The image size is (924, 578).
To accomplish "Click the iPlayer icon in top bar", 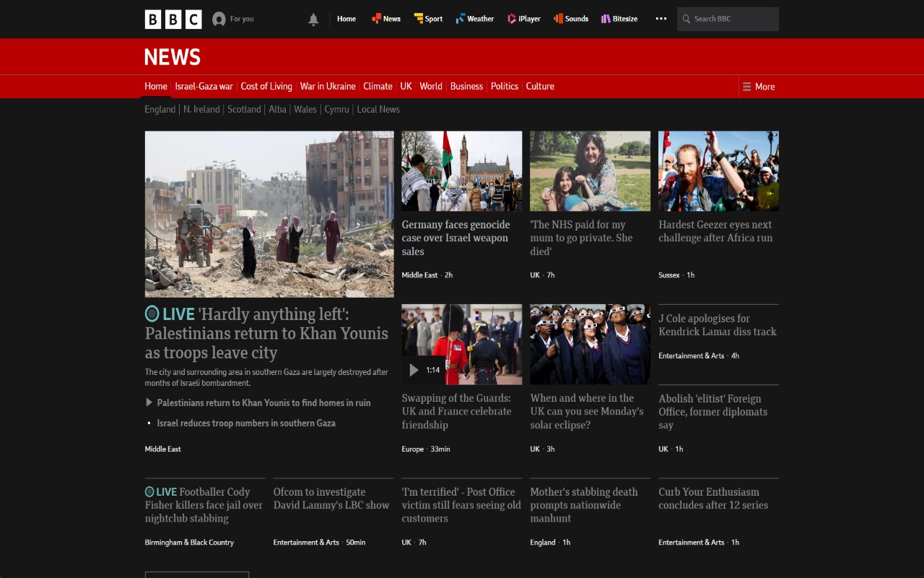I will click(x=512, y=19).
